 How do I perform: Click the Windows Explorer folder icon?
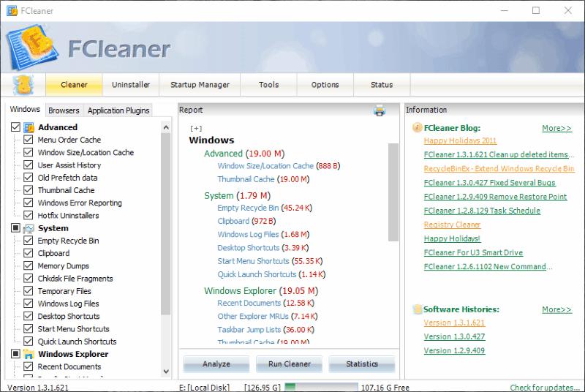pos(29,354)
